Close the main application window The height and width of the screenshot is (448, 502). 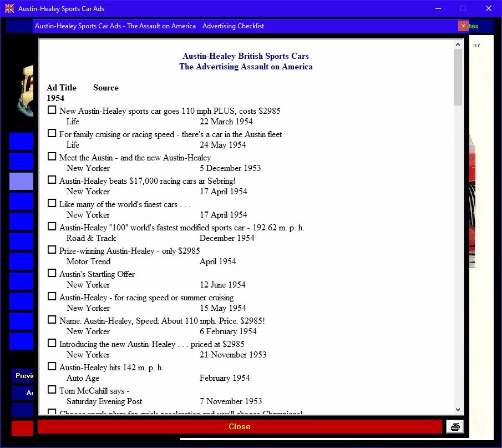click(489, 9)
